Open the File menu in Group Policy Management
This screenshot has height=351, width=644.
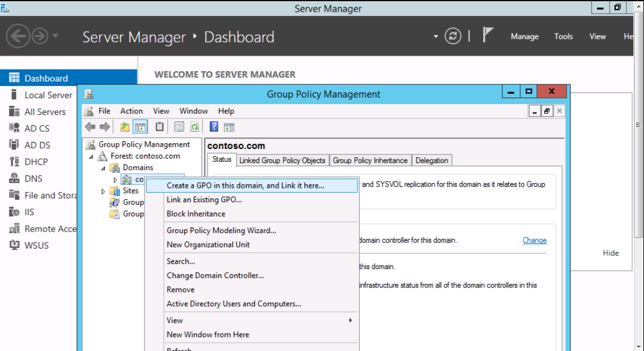[104, 111]
